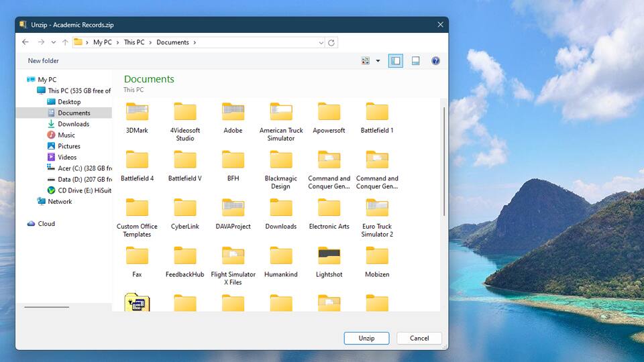644x362 pixels.
Task: Select the BFH folder
Action: coord(233,166)
